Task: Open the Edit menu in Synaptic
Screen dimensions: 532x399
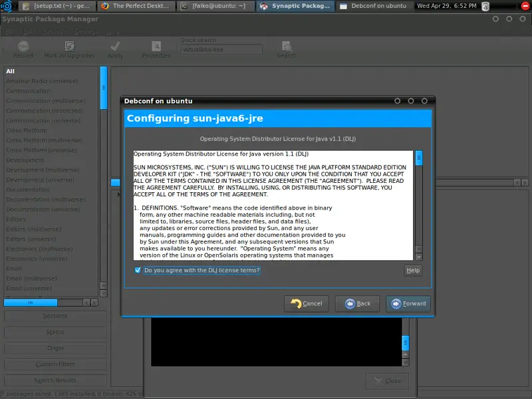Action: (28, 31)
